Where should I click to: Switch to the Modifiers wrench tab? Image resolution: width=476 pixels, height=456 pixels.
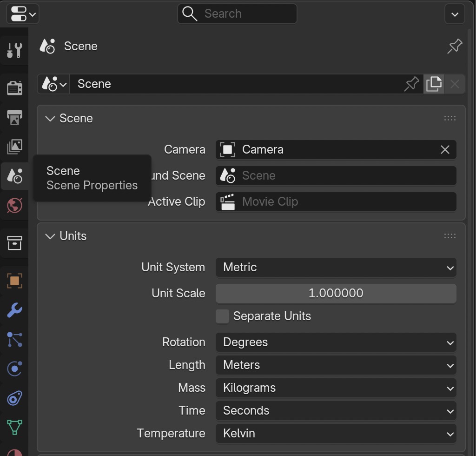coord(14,310)
